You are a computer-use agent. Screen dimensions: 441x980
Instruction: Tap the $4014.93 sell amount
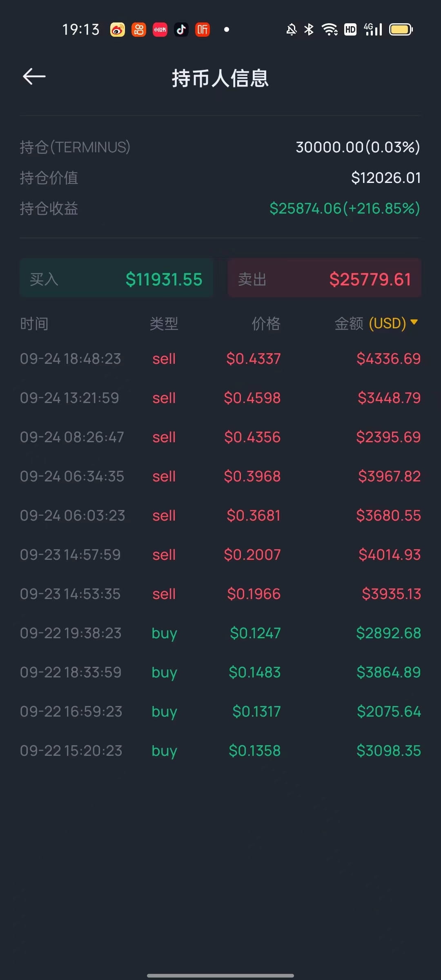(x=389, y=555)
